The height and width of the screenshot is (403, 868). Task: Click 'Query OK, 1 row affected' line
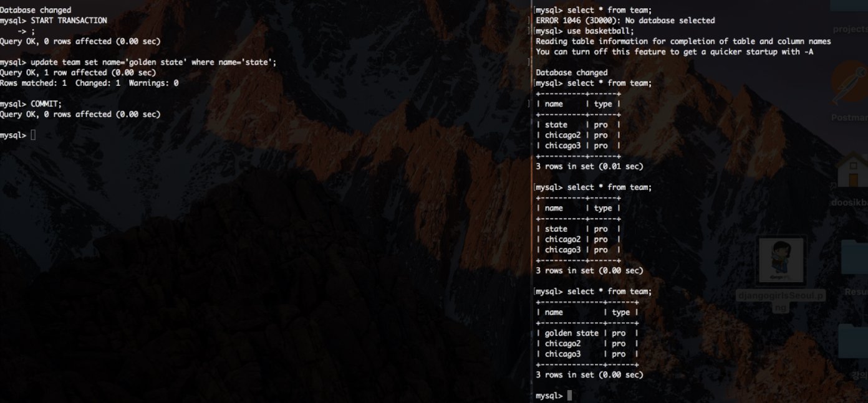coord(78,73)
